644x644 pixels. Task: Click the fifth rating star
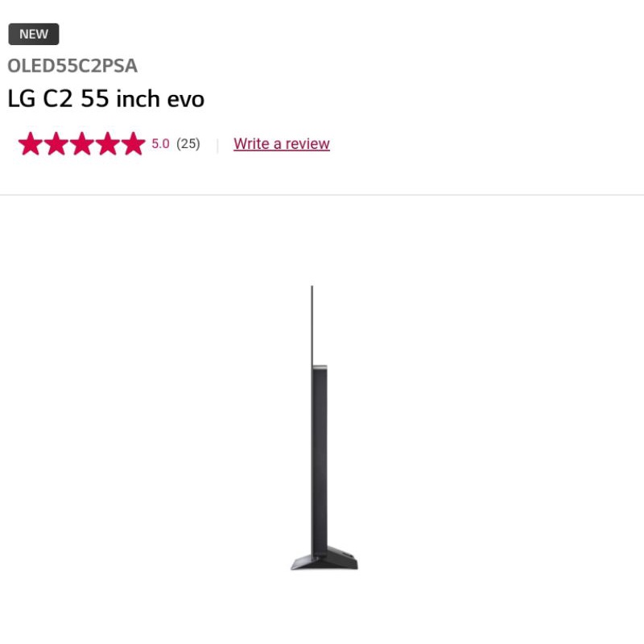click(134, 143)
